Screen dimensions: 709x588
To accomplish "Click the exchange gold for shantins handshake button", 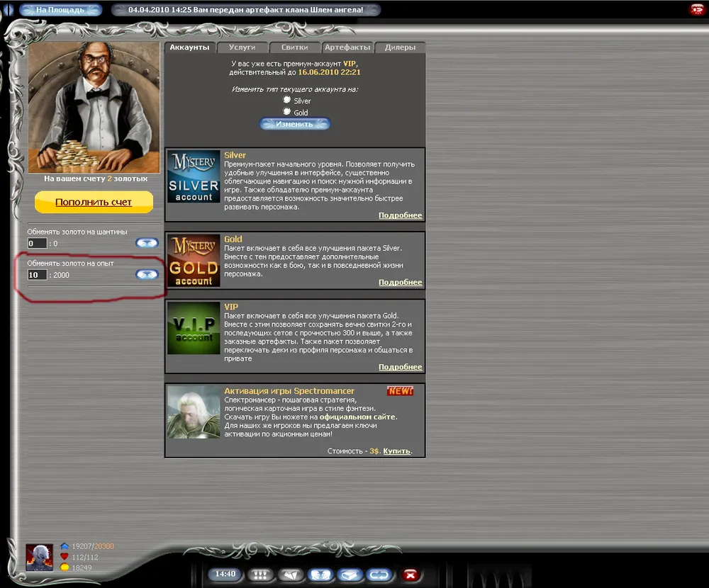I will pos(147,243).
